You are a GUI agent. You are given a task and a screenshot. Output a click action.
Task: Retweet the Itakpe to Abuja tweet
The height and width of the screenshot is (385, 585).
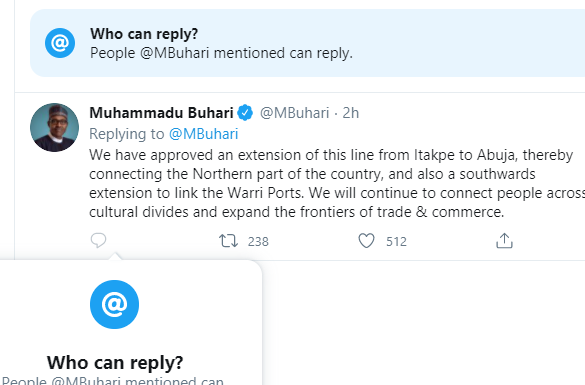pyautogui.click(x=228, y=241)
